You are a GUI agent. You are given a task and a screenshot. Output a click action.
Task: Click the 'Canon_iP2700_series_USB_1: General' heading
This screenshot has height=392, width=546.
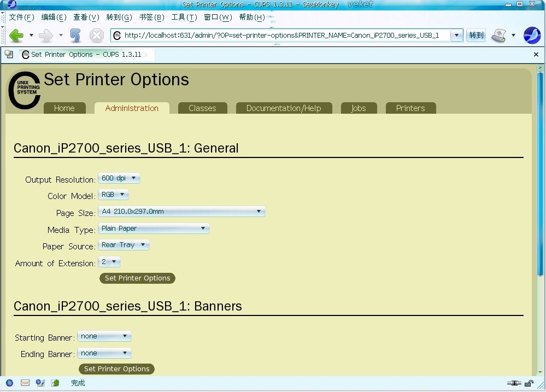[126, 148]
